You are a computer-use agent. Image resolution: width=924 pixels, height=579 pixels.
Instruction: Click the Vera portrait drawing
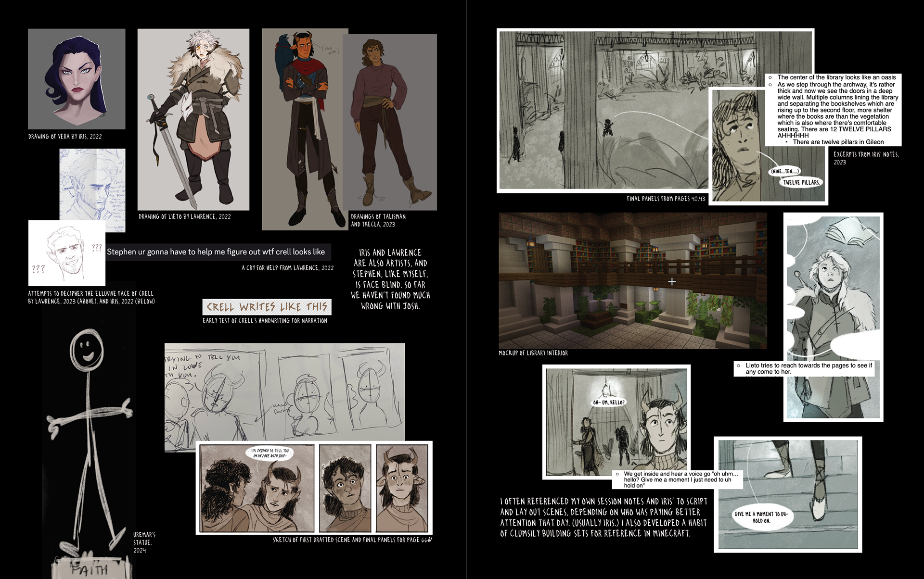coord(77,79)
